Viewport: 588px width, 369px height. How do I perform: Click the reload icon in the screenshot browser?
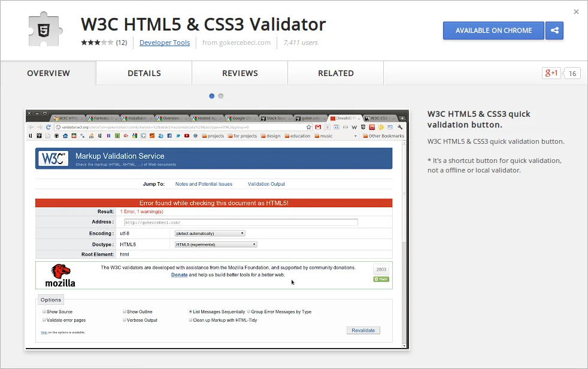click(x=48, y=127)
